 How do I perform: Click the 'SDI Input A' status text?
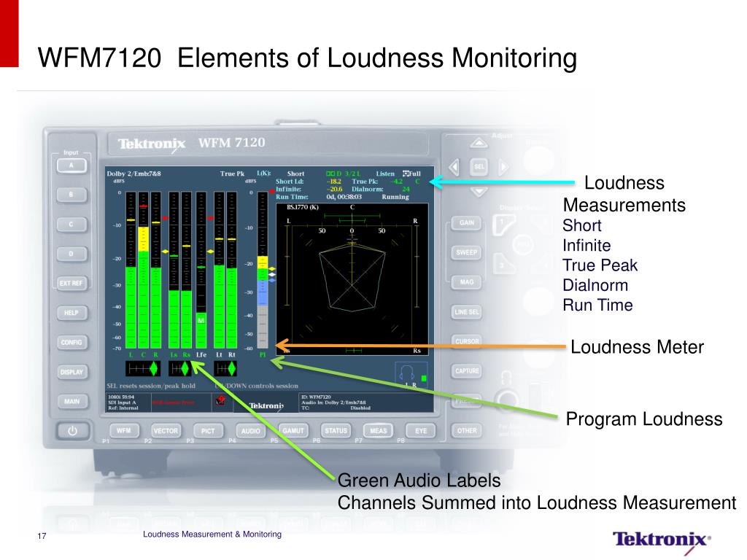click(x=122, y=402)
